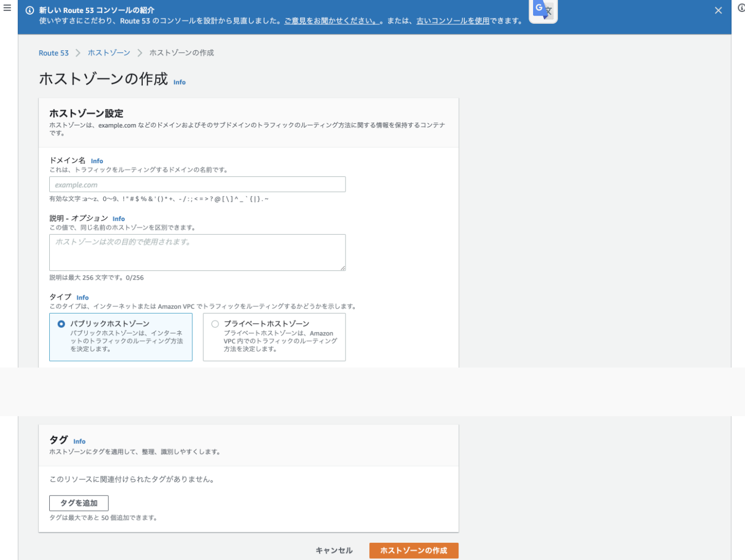
Task: Click the domain name example.com field
Action: point(197,184)
